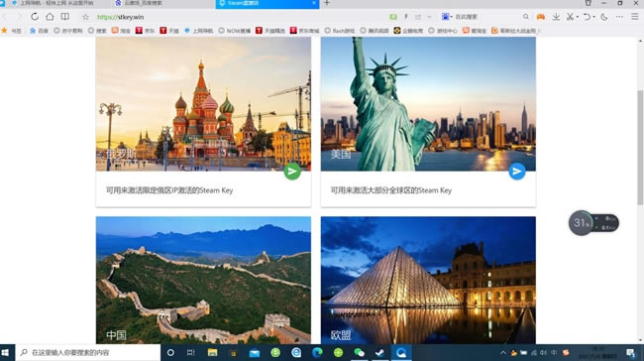Image resolution: width=644 pixels, height=361 pixels.
Task: Click the page vertical scrollbar thumb
Action: pyautogui.click(x=640, y=147)
